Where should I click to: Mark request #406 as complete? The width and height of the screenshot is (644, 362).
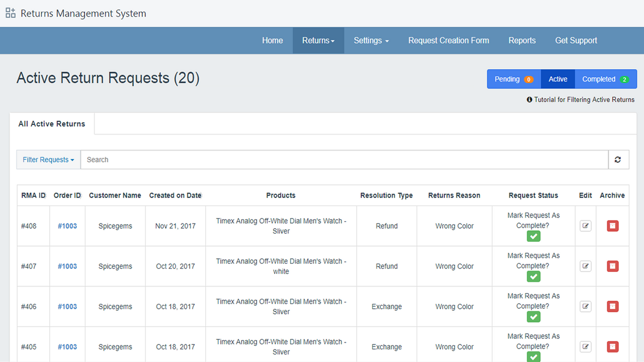point(533,316)
